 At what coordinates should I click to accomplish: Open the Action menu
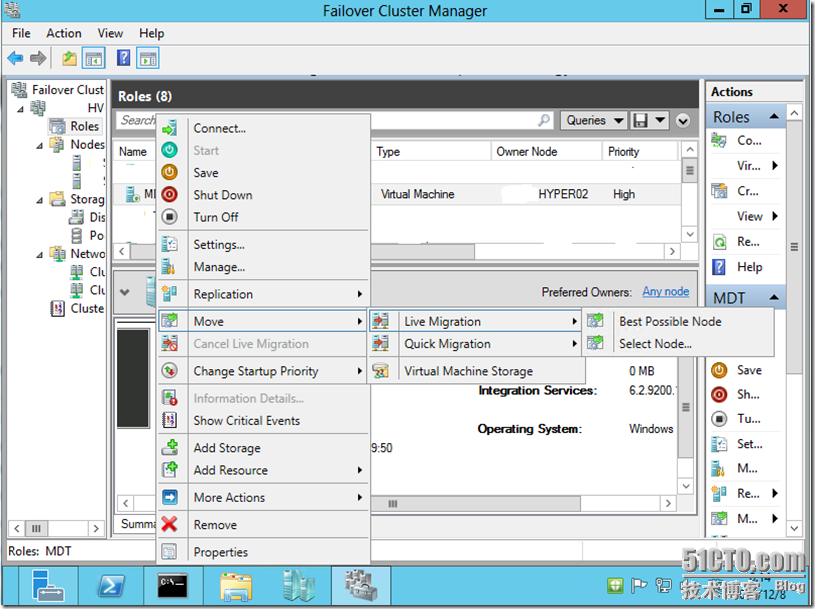[64, 33]
